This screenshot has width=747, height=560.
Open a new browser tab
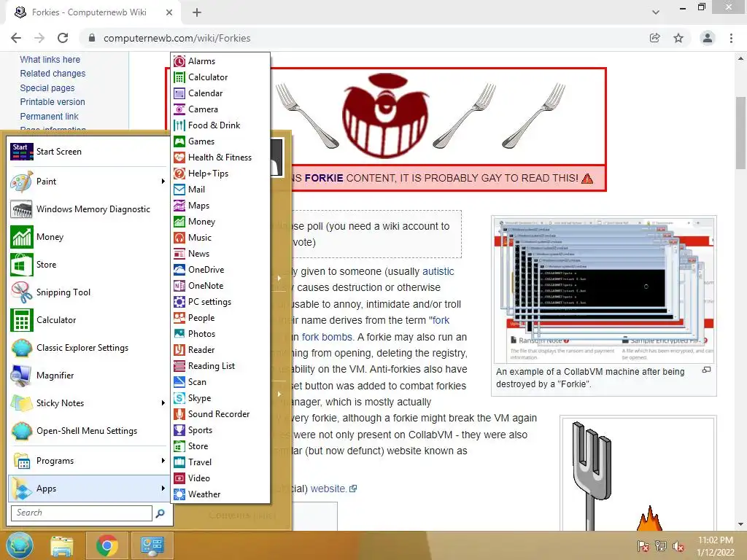click(x=197, y=12)
